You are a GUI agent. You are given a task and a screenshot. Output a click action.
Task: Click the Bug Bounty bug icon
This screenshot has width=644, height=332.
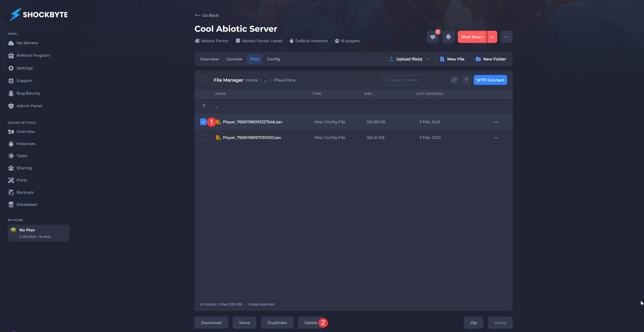coord(11,93)
